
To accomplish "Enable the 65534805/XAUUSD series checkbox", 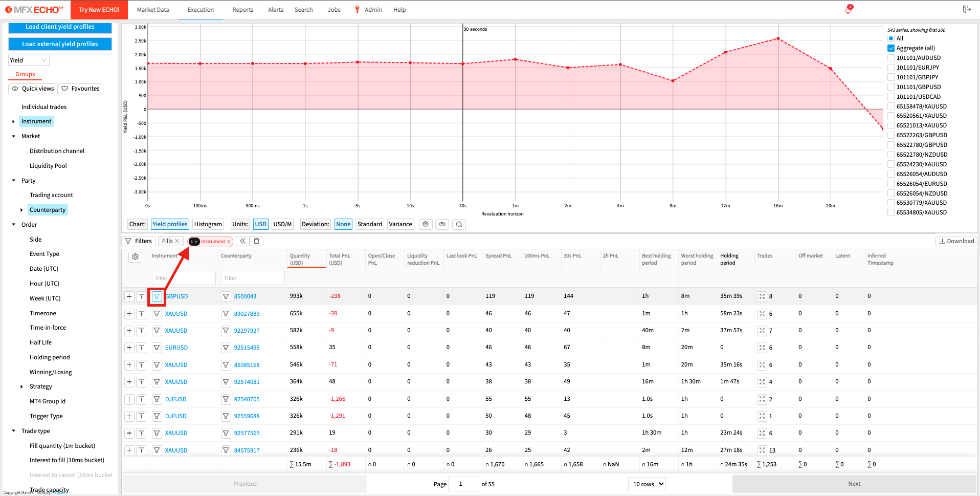I will pyautogui.click(x=891, y=212).
